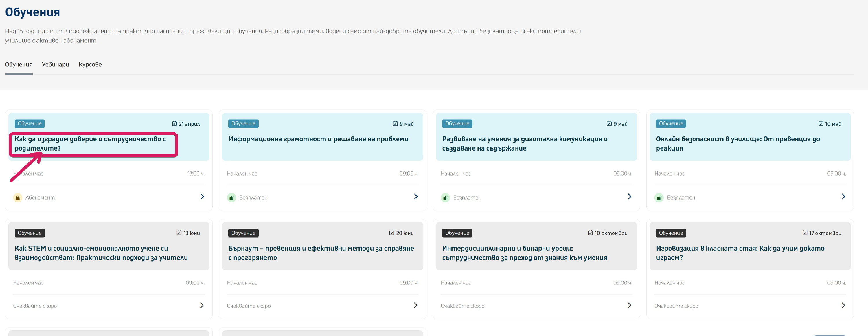Open the chevron on the Развиване на умения card

pyautogui.click(x=629, y=197)
